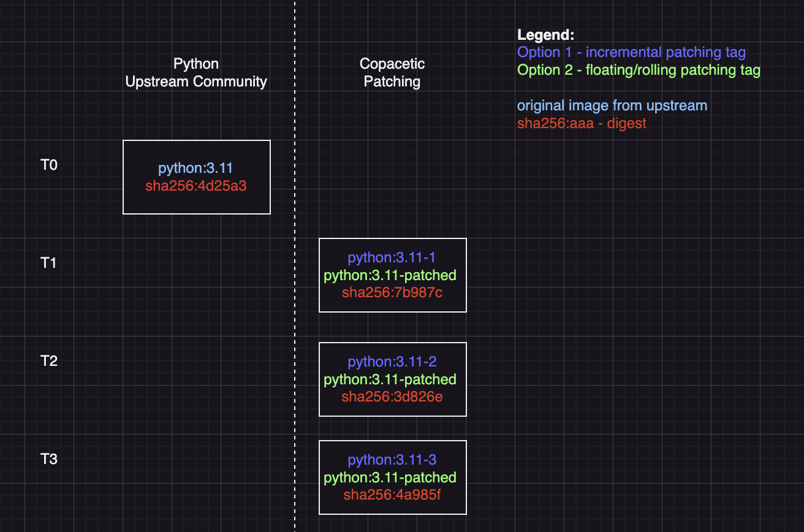The width and height of the screenshot is (804, 532).
Task: Select the Option 2 floating/rolling patching tag legend entry
Action: tap(638, 70)
